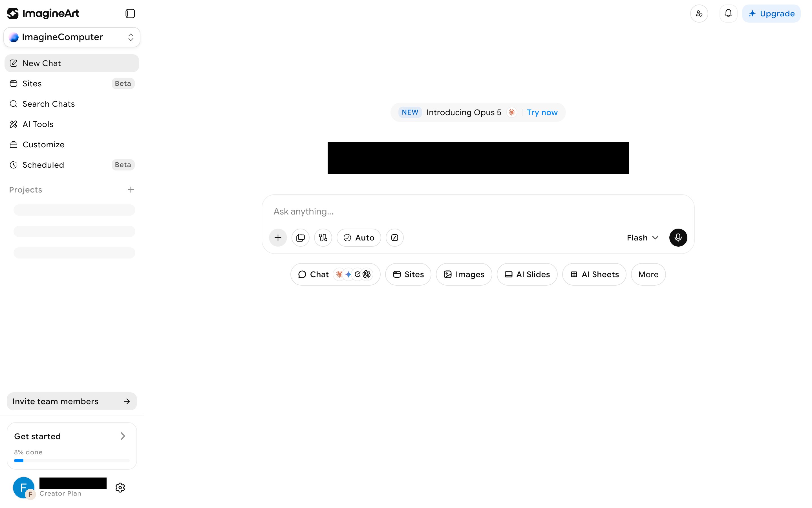Open Customize
The image size is (812, 508).
tap(72, 144)
